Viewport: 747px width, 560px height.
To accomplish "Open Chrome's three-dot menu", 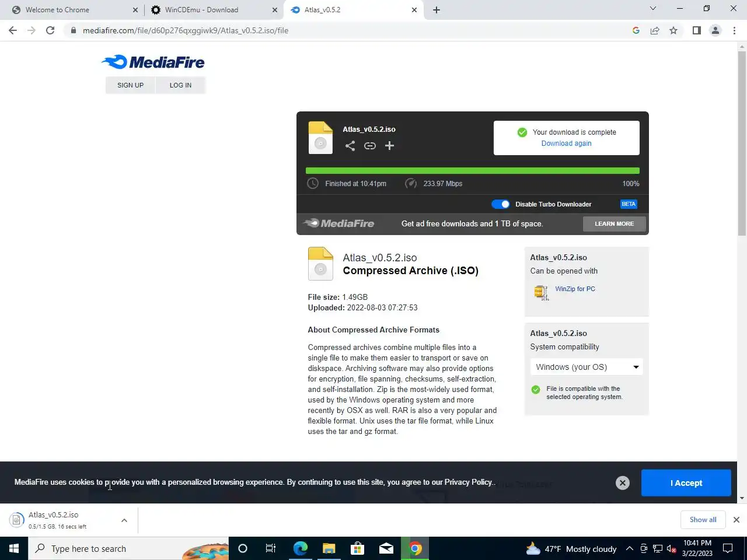I will pos(734,30).
